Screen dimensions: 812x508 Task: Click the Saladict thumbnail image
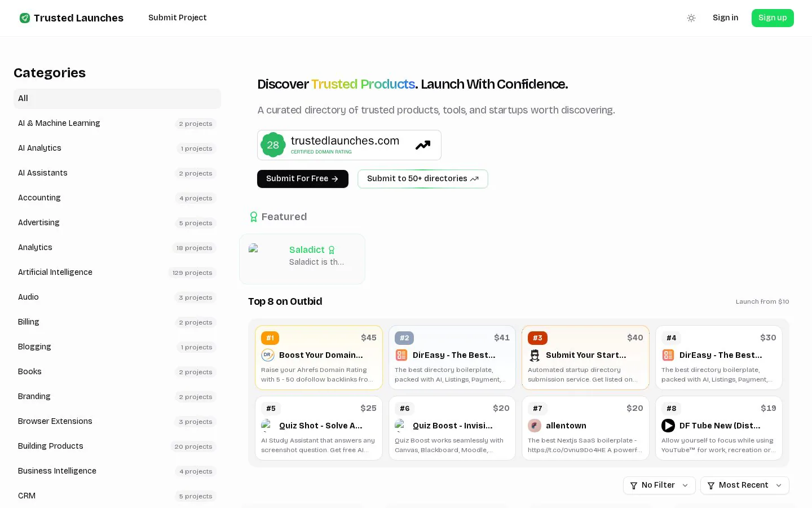point(254,247)
